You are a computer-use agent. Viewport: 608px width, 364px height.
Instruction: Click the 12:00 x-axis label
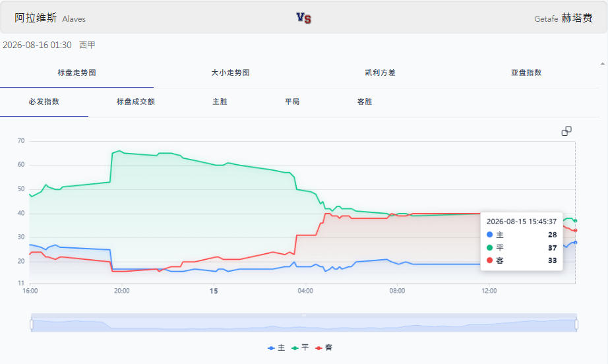(x=489, y=291)
